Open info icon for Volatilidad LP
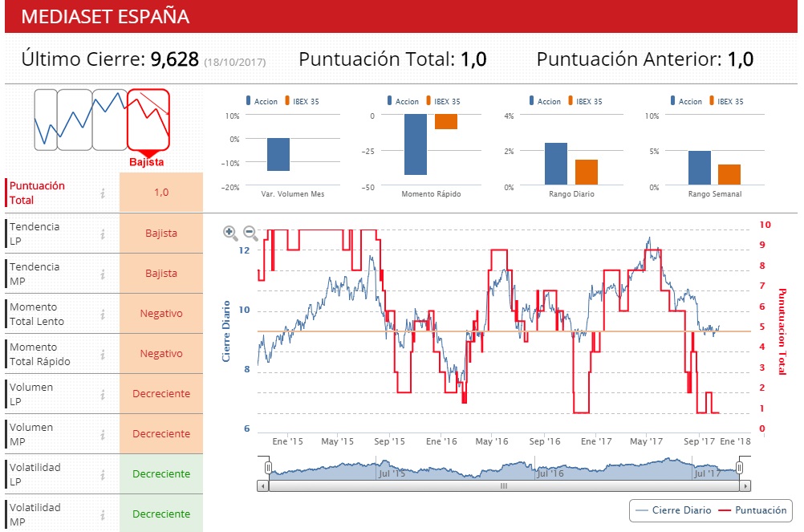The image size is (804, 532). 103,474
